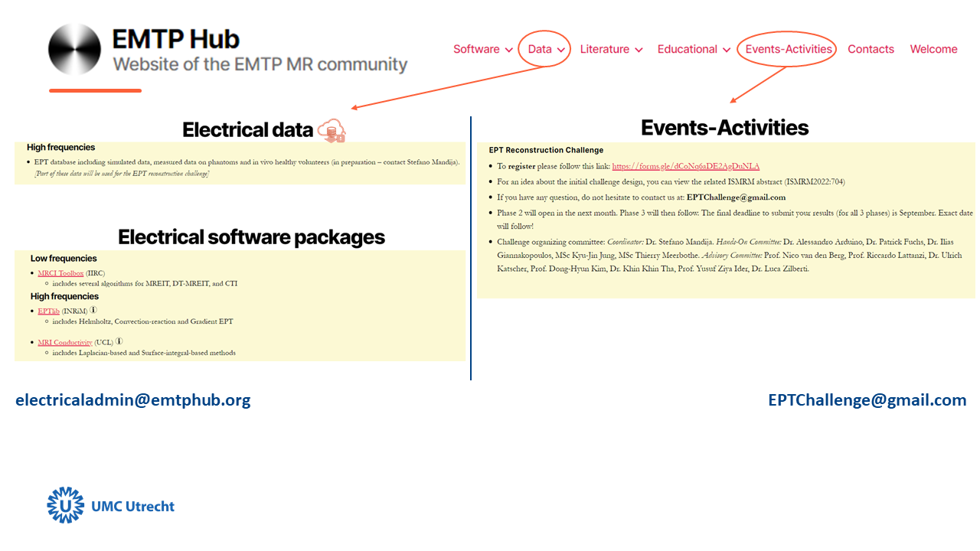
Task: Expand the Software menu chevron
Action: point(508,50)
